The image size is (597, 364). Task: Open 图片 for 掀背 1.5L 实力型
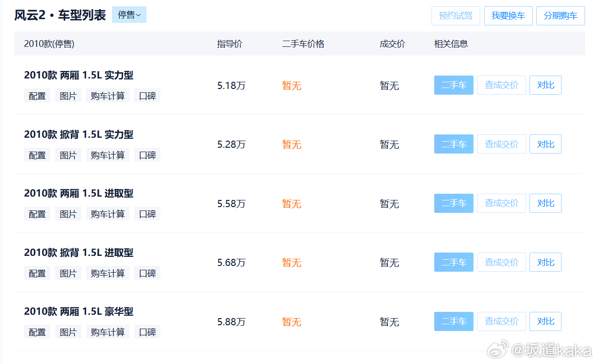[x=68, y=155]
